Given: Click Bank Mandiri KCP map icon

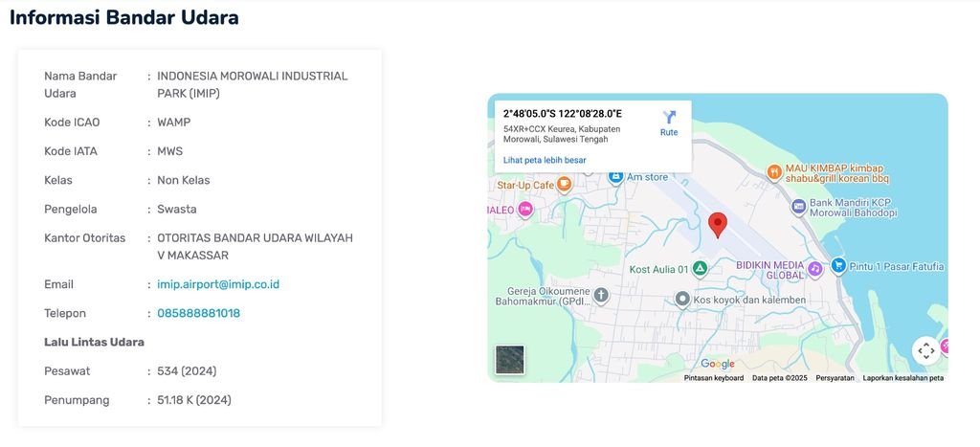Looking at the screenshot, I should 798,206.
